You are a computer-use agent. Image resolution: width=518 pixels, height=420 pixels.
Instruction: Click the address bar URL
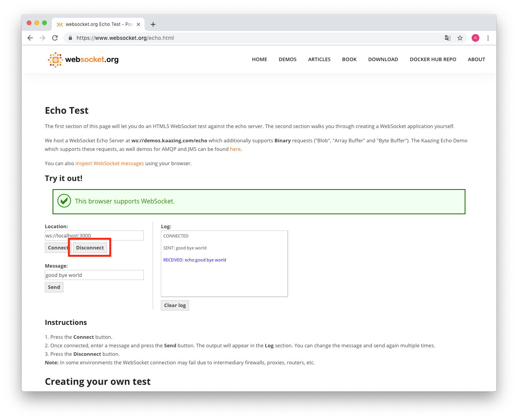click(x=125, y=38)
